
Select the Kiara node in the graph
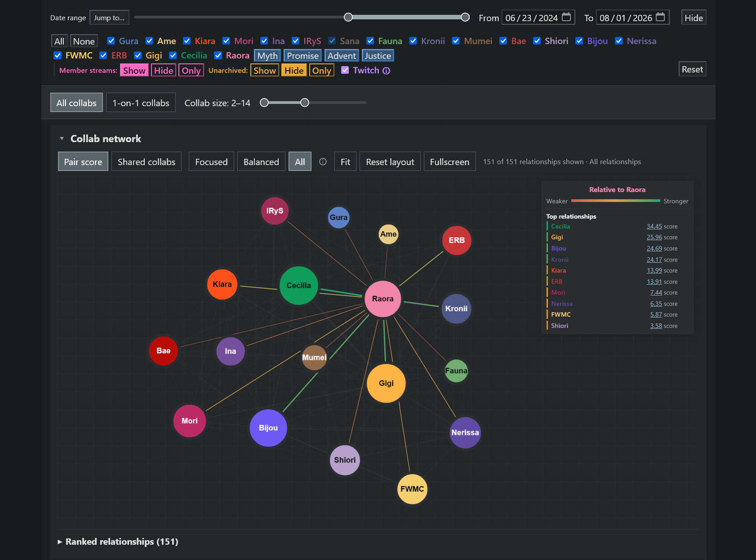pyautogui.click(x=222, y=284)
